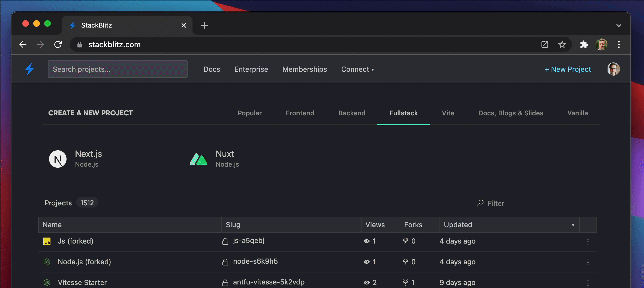The width and height of the screenshot is (644, 288).
Task: Go back with browser back arrow
Action: (x=23, y=44)
